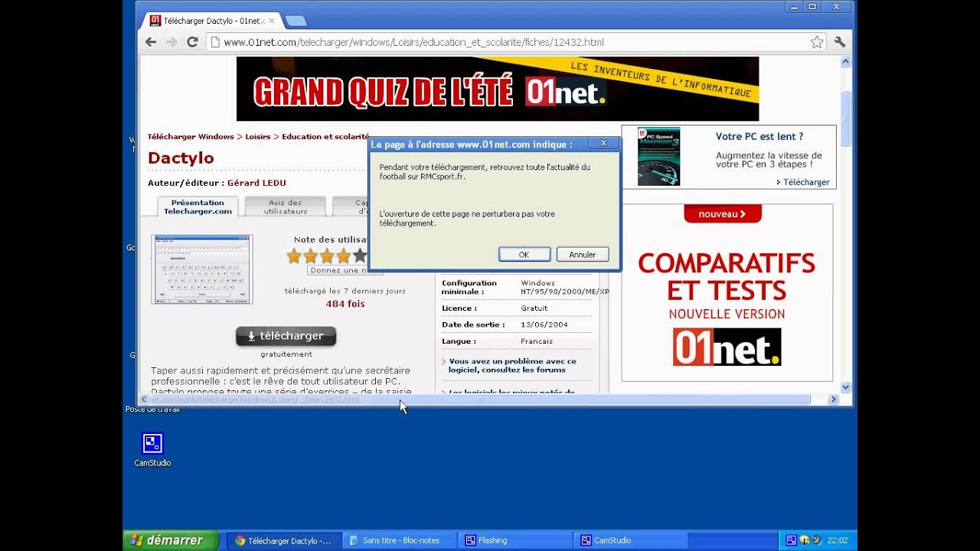Click the CamStudio system tray icon

(791, 540)
